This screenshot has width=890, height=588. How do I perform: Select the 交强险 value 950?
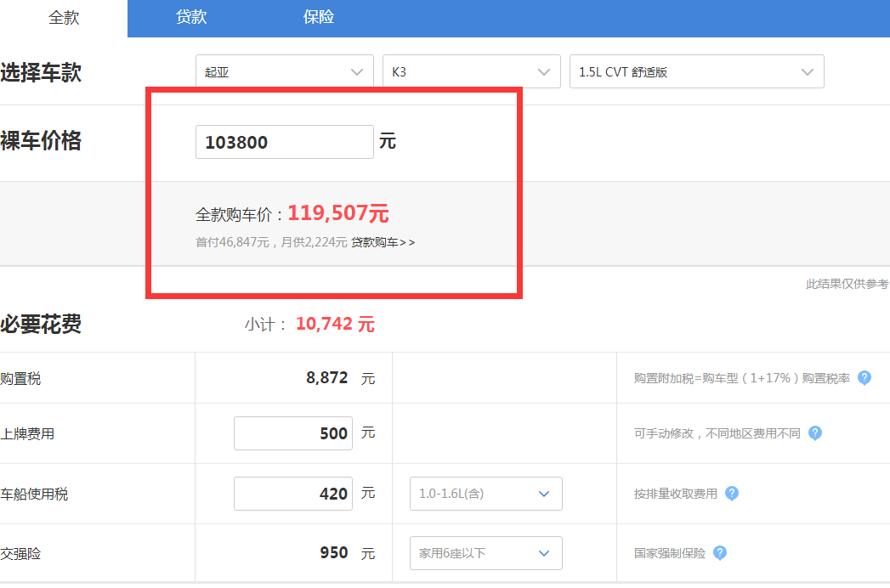click(334, 553)
